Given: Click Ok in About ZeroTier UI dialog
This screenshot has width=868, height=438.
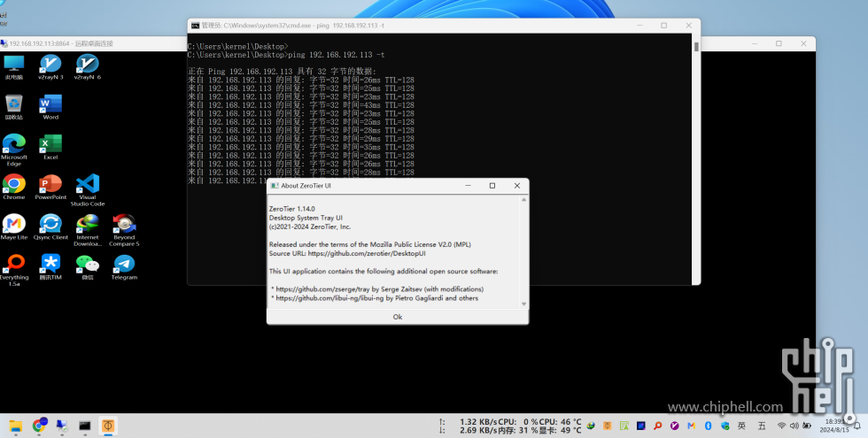Looking at the screenshot, I should [x=398, y=317].
